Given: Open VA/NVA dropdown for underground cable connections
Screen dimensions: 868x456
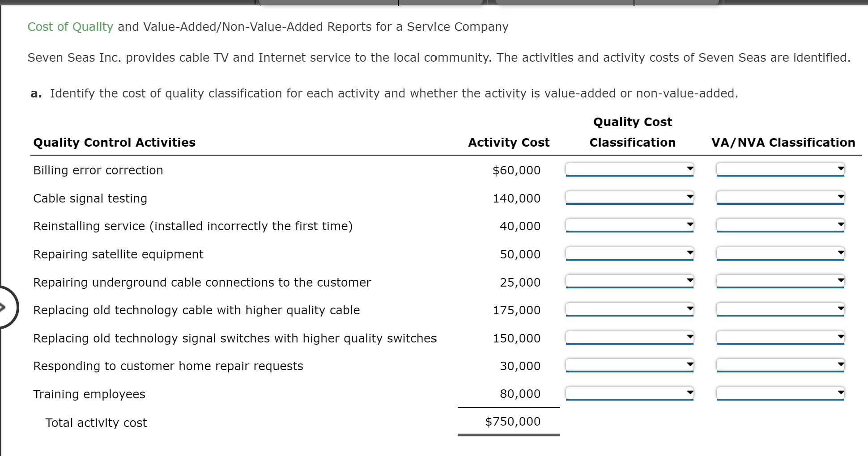Looking at the screenshot, I should pyautogui.click(x=780, y=282).
